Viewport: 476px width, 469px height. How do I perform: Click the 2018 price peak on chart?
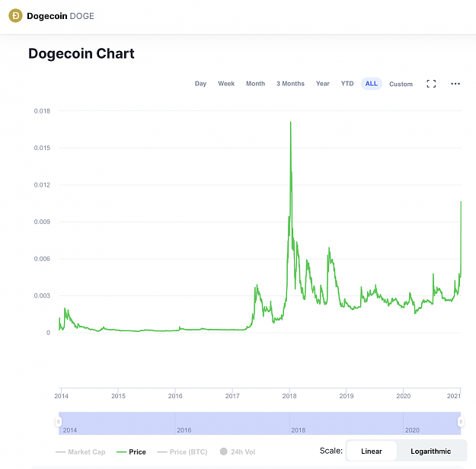(x=290, y=123)
